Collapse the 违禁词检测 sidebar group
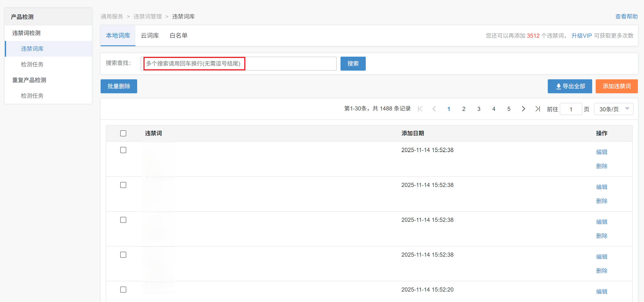This screenshot has height=302, width=644. pyautogui.click(x=26, y=33)
